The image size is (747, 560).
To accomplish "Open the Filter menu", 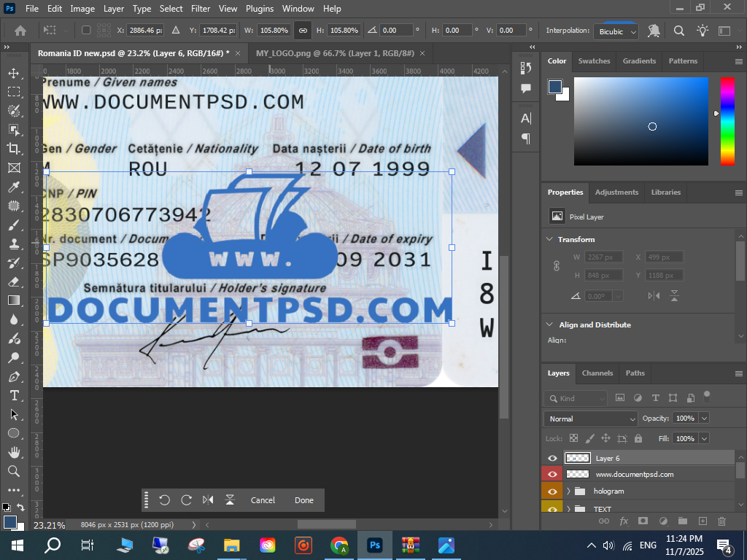I will point(201,9).
